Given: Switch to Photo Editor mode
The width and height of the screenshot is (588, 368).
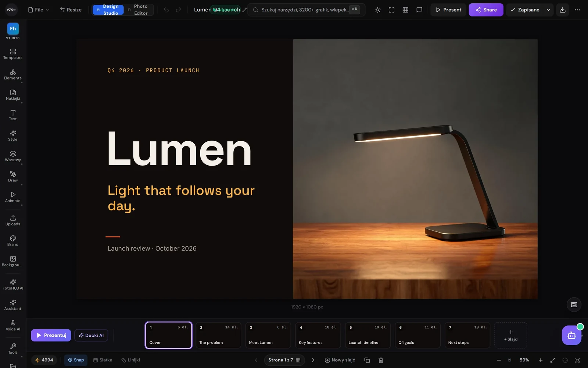Looking at the screenshot, I should 138,10.
